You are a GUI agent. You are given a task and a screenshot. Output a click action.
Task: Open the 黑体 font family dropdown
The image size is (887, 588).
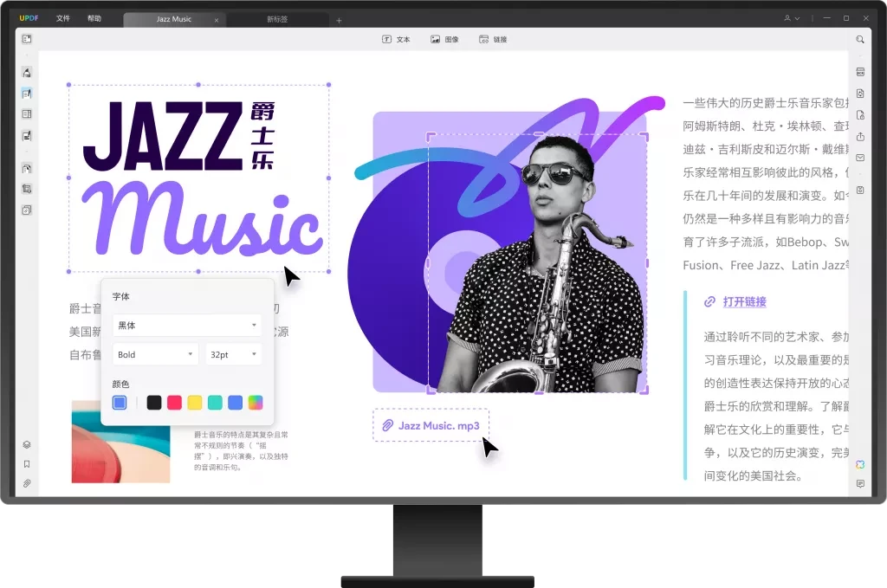click(x=187, y=325)
